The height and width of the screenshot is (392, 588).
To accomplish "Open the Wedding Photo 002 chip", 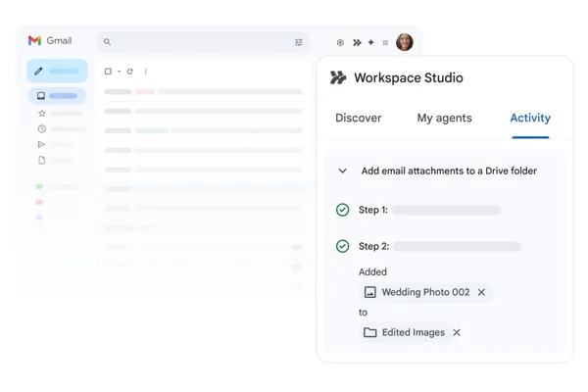I will 425,292.
